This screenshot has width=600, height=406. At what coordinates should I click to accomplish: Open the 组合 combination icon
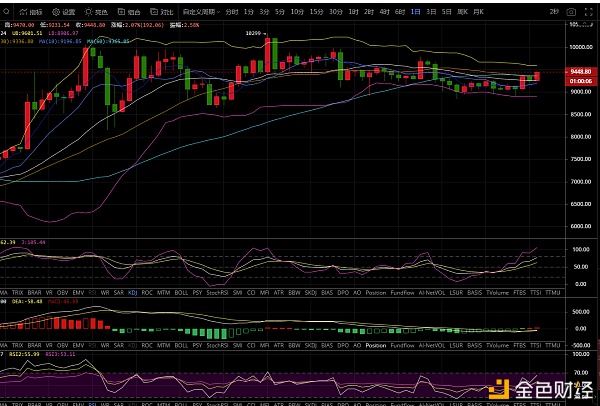click(121, 12)
